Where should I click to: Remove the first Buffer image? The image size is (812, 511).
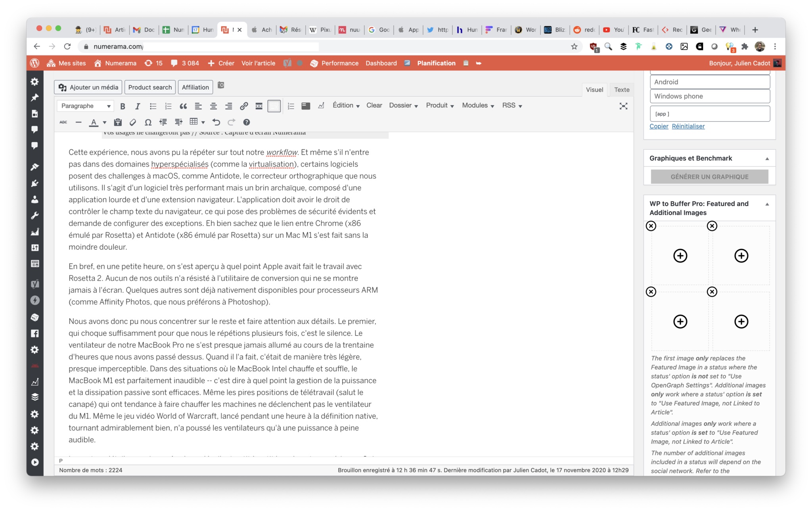[x=651, y=226]
